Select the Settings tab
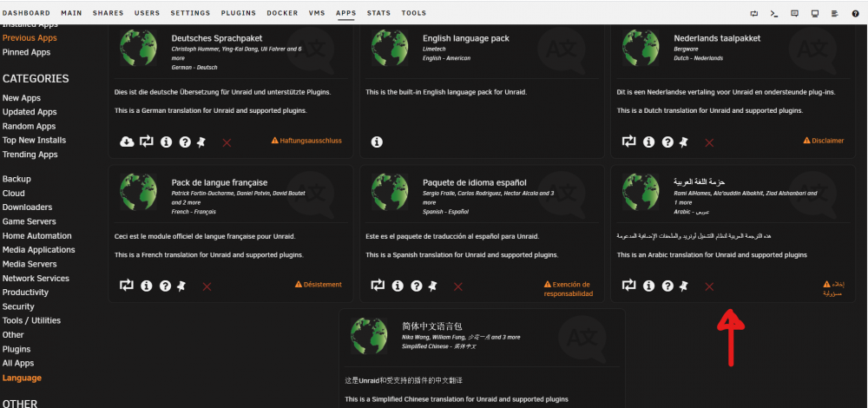The height and width of the screenshot is (408, 868). click(190, 13)
